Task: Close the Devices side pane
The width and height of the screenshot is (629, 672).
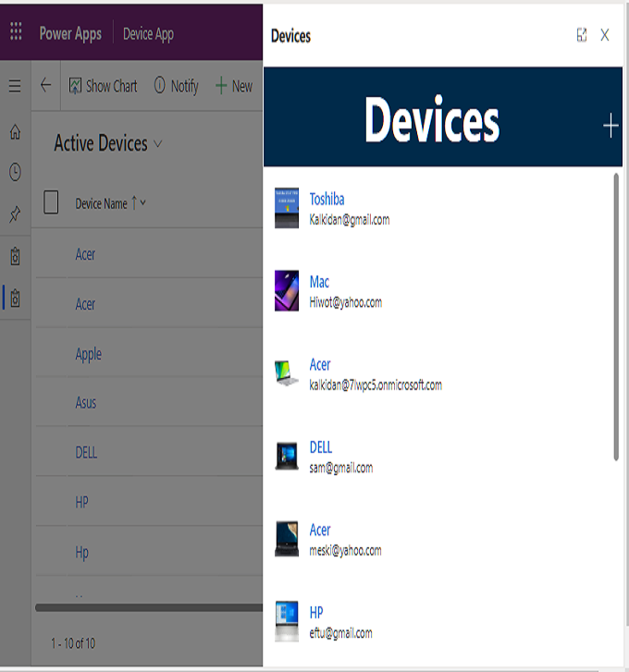Action: [605, 35]
